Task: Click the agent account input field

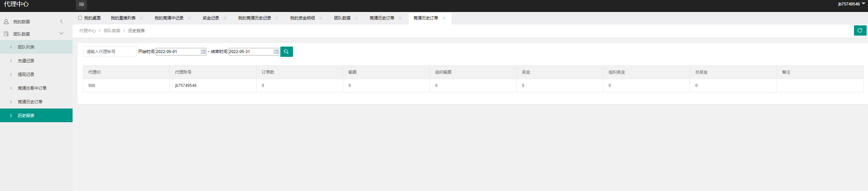Action: (110, 52)
